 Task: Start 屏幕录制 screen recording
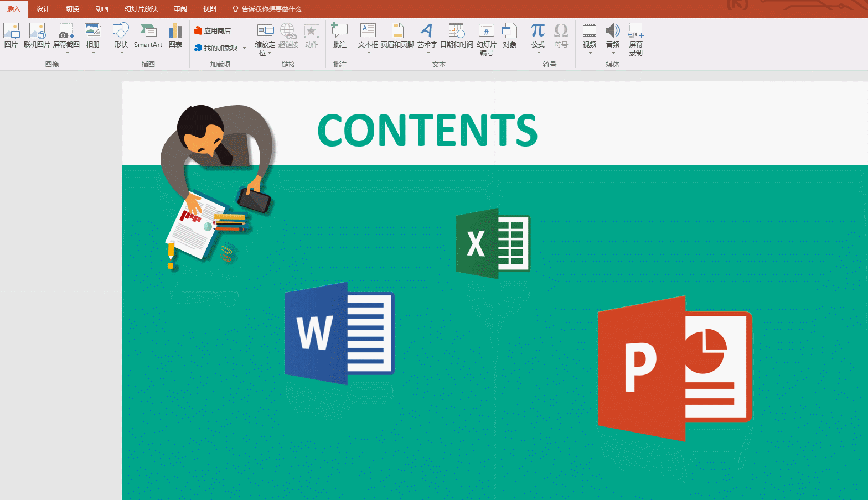pyautogui.click(x=636, y=39)
